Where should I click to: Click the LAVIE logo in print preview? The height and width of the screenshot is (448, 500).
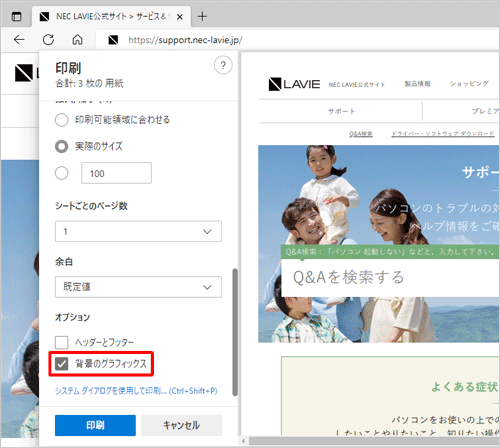(x=294, y=84)
